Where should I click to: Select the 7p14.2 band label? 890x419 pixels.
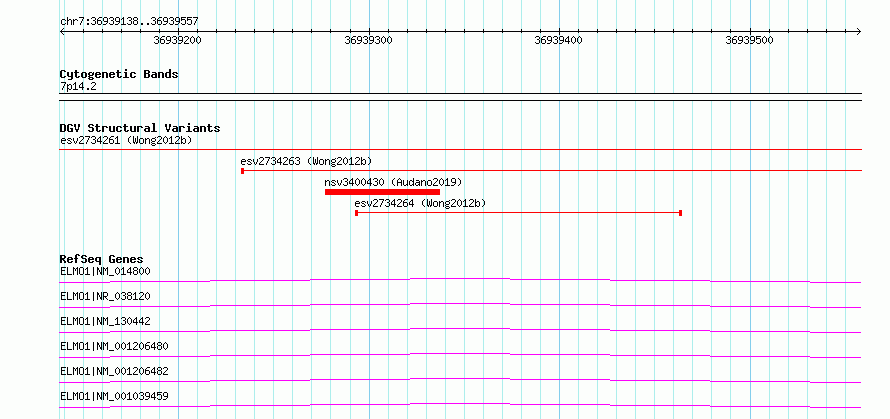79,86
